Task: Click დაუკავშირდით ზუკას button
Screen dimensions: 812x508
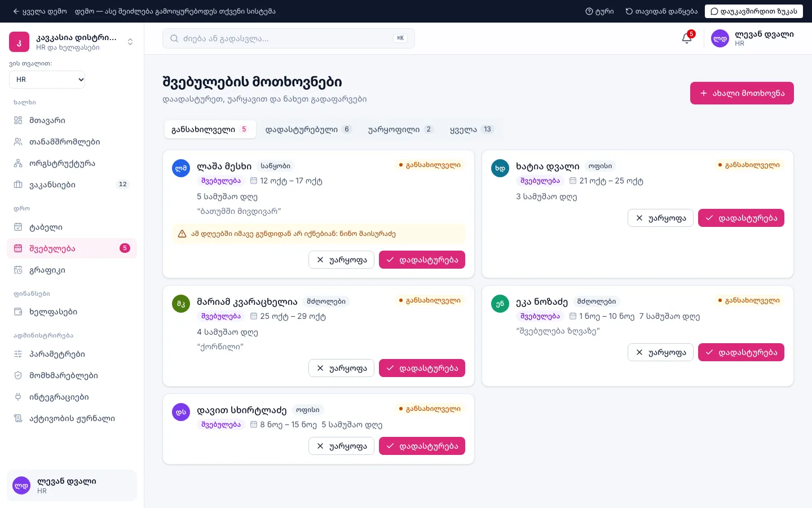Action: coord(754,11)
